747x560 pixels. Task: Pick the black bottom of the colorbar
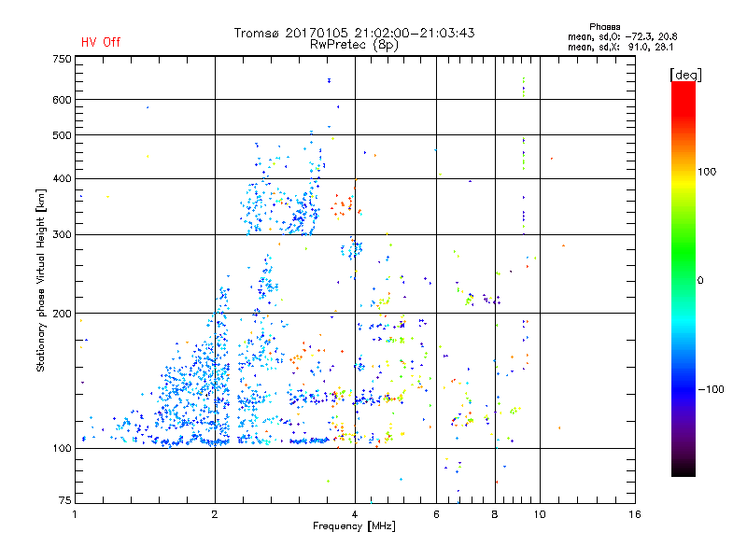coord(683,471)
